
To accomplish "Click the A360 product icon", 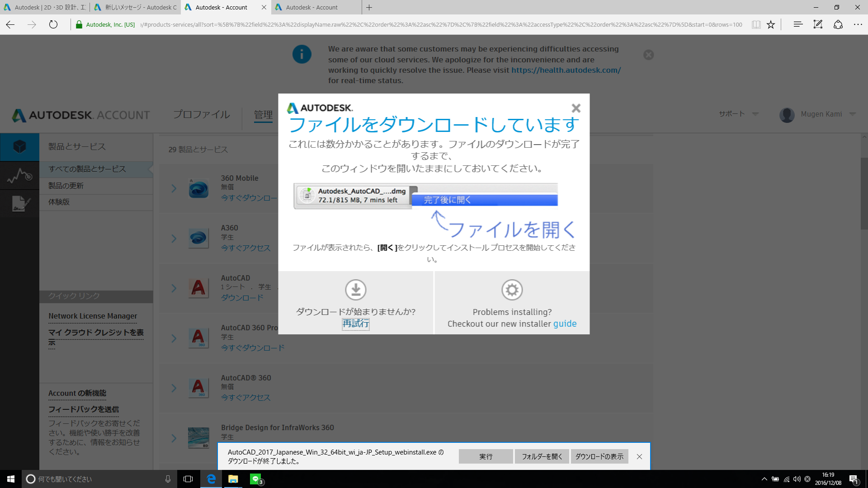I will 198,238.
